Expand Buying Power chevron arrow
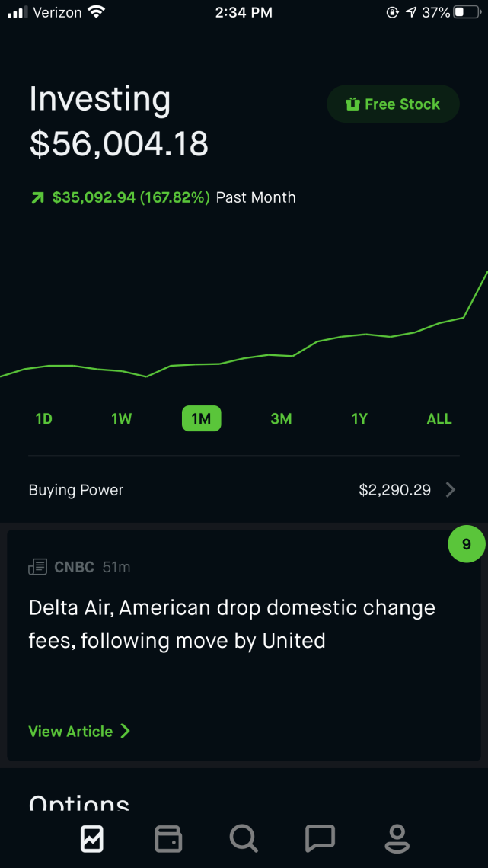The width and height of the screenshot is (488, 868). click(x=451, y=490)
